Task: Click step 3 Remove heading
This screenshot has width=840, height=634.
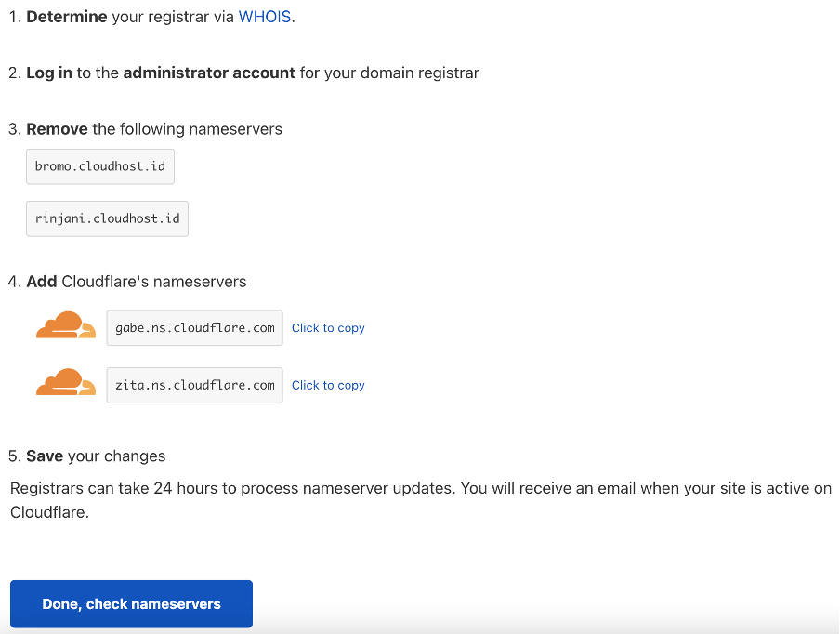Action: coord(153,129)
